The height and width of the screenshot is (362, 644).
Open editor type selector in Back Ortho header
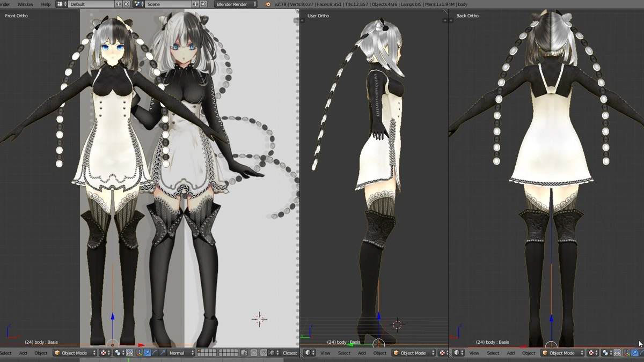[x=459, y=353]
